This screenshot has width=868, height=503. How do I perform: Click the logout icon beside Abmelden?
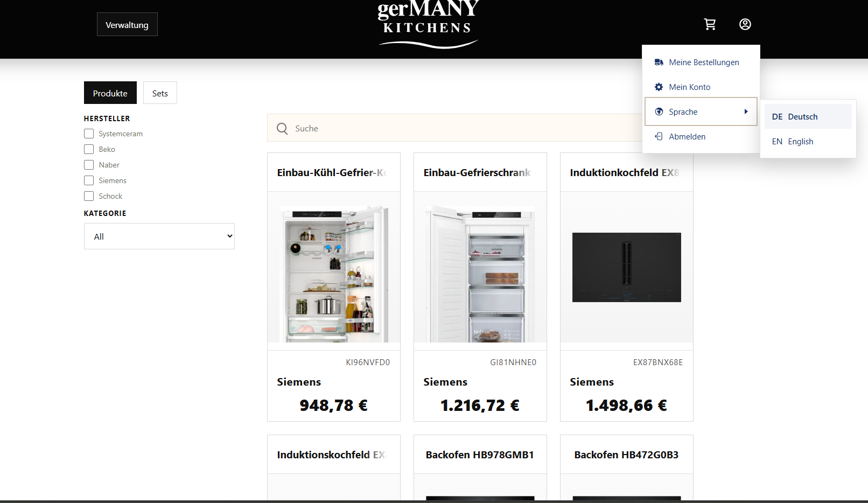point(659,137)
